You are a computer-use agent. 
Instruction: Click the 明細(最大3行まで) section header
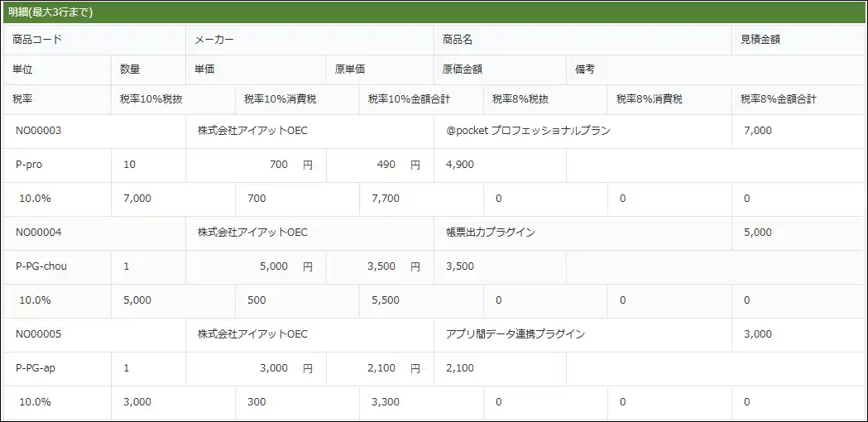pyautogui.click(x=51, y=12)
